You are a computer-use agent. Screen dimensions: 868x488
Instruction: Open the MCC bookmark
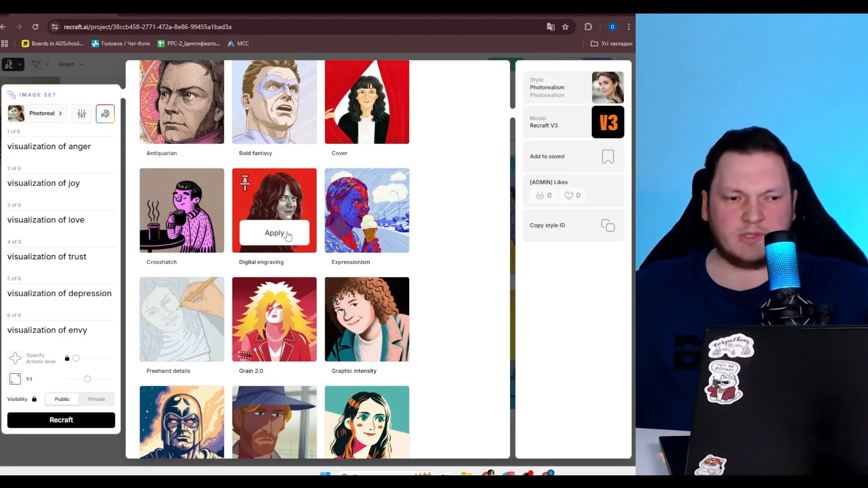click(238, 44)
